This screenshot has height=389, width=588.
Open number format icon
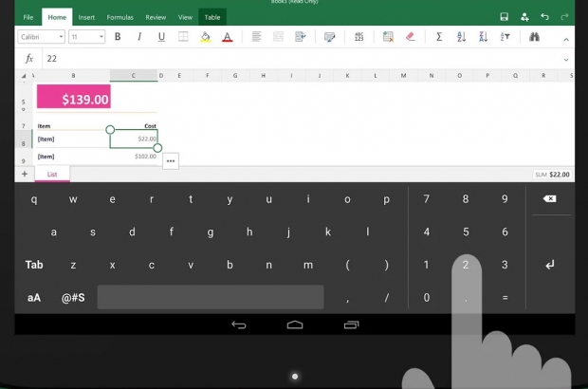click(x=358, y=36)
